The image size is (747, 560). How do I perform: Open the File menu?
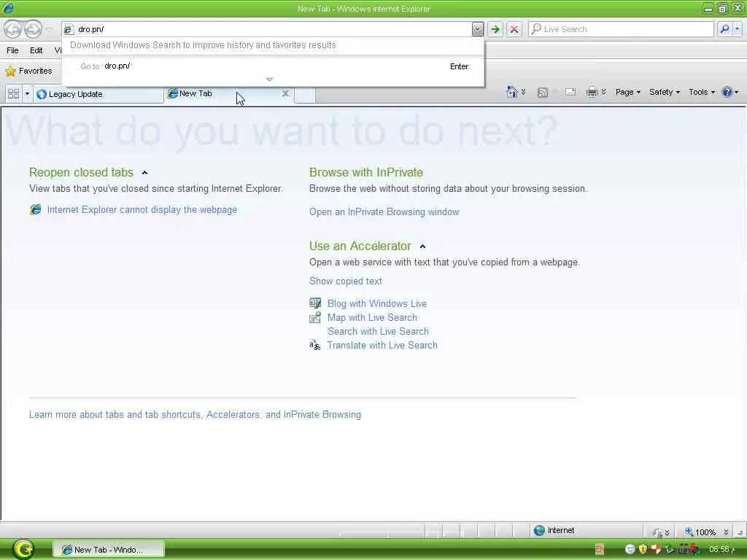[13, 50]
